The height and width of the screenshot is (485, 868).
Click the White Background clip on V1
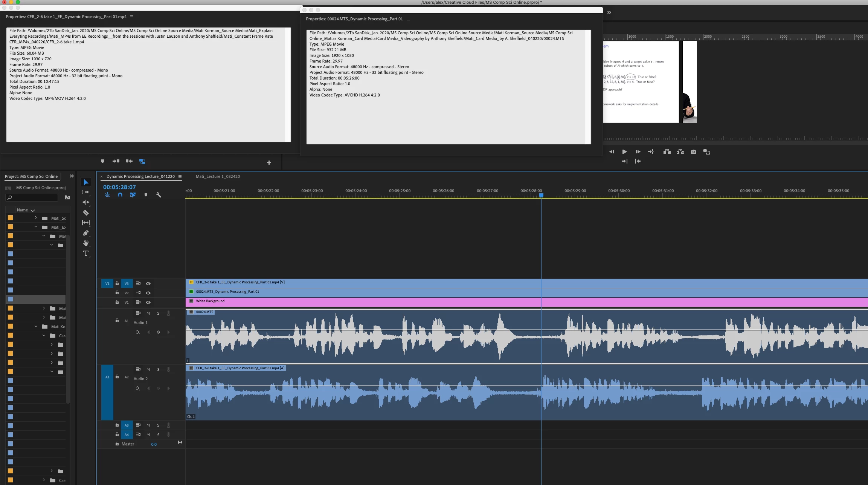[339, 301]
